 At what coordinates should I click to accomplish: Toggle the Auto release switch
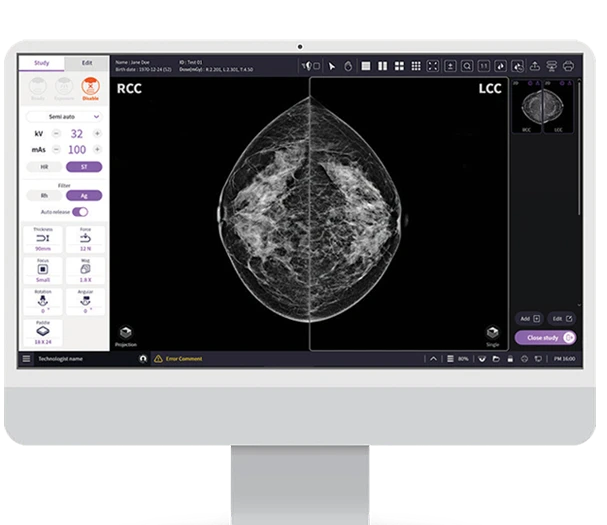[x=80, y=212]
